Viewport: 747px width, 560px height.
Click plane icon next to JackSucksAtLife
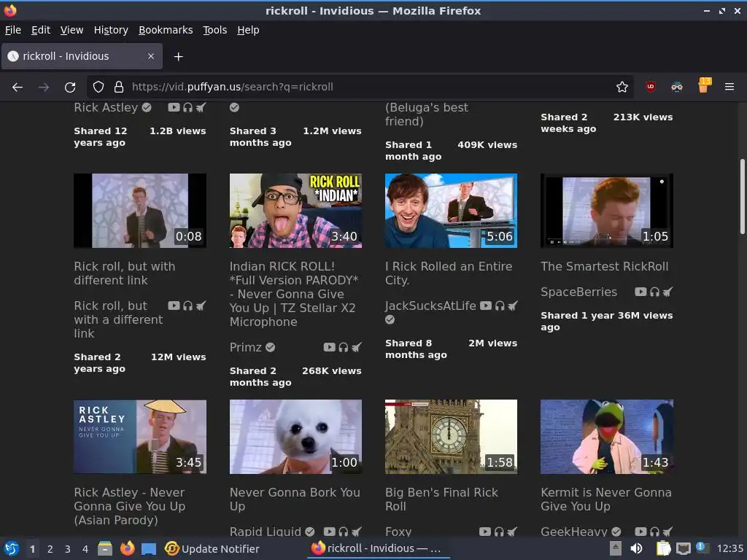(513, 306)
